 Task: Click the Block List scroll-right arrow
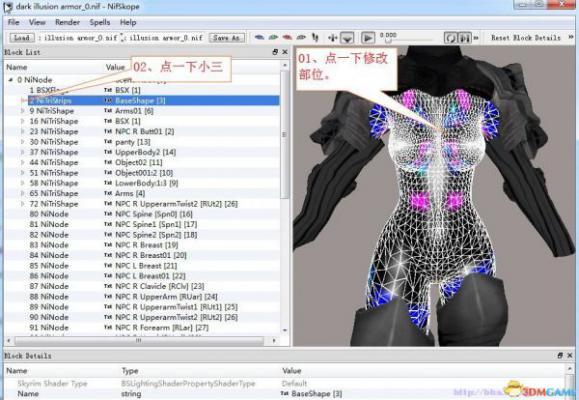pyautogui.click(x=274, y=340)
